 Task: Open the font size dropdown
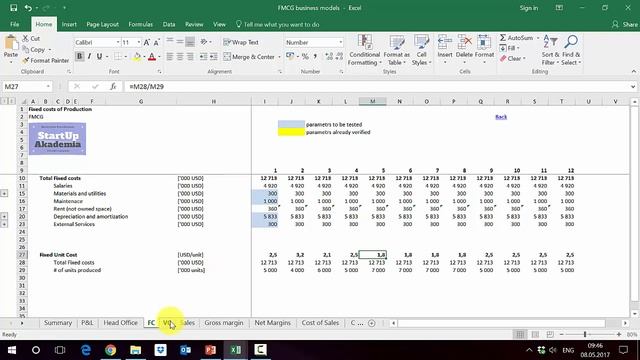[139, 42]
